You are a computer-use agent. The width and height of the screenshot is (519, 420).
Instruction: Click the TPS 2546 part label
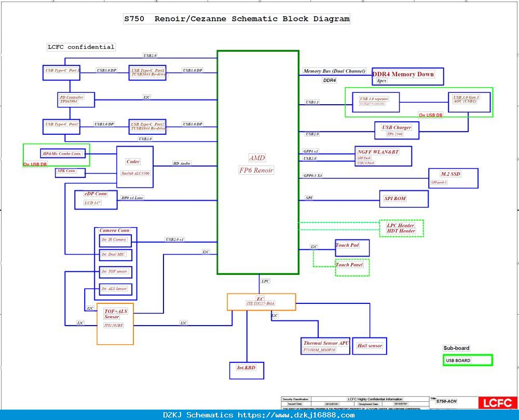click(394, 134)
